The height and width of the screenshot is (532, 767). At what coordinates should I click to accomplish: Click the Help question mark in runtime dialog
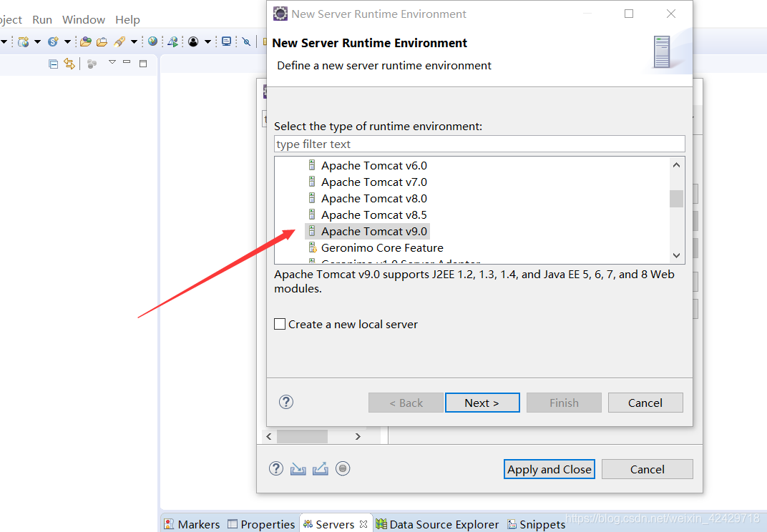[286, 402]
